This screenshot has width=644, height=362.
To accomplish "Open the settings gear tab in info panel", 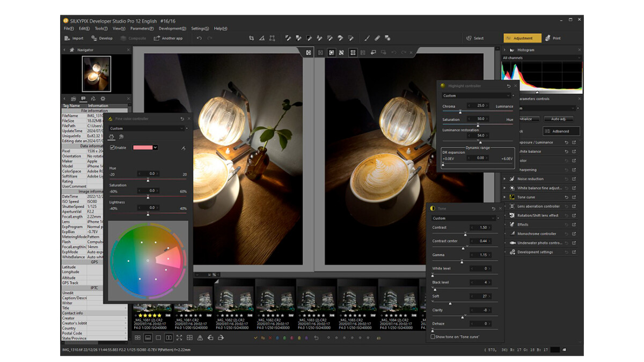I will (103, 99).
